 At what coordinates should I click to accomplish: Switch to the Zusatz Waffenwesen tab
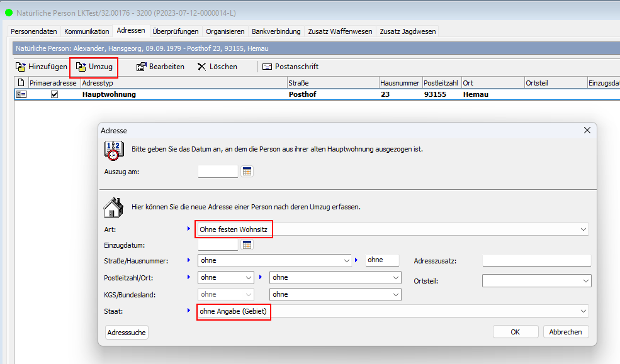tap(341, 31)
